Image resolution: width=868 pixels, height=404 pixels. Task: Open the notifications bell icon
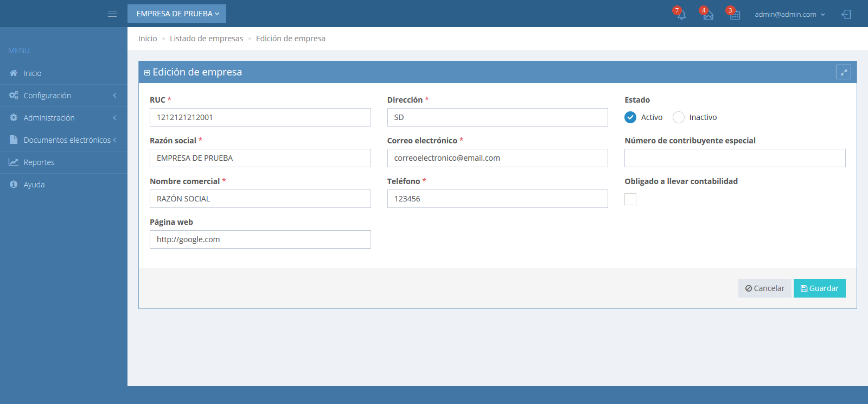(681, 15)
